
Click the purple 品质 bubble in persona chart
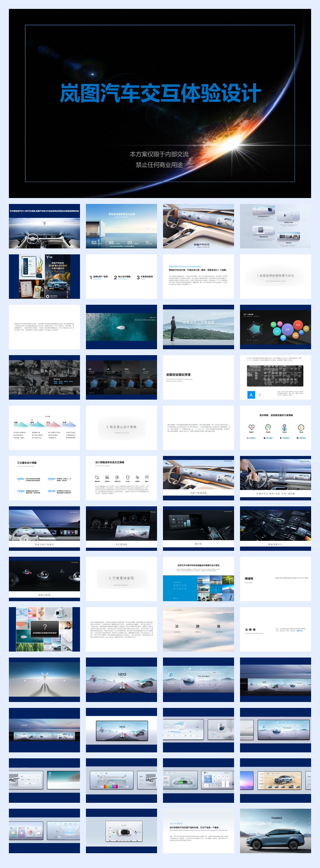(287, 330)
